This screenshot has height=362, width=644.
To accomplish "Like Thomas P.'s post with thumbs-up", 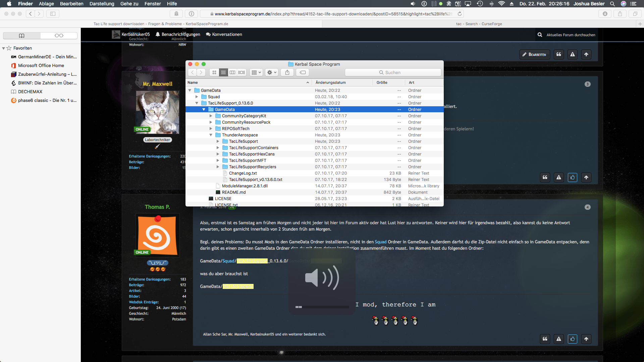I will point(573,339).
